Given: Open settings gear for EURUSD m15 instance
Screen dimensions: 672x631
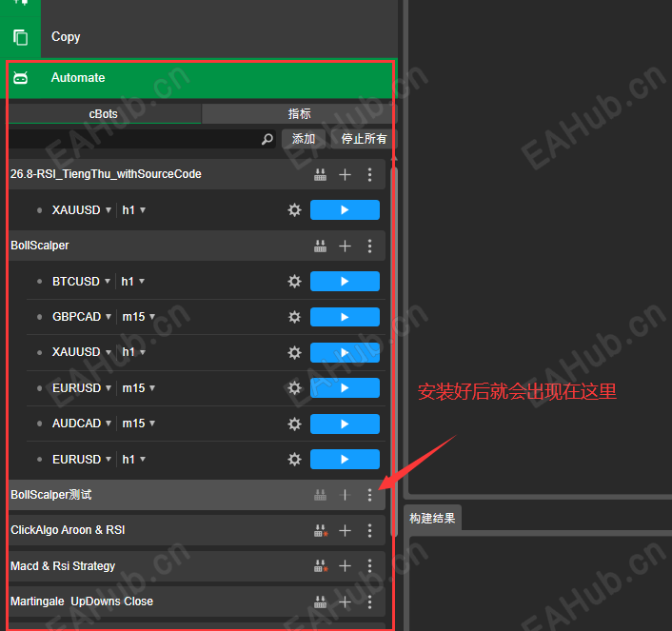Looking at the screenshot, I should tap(294, 388).
